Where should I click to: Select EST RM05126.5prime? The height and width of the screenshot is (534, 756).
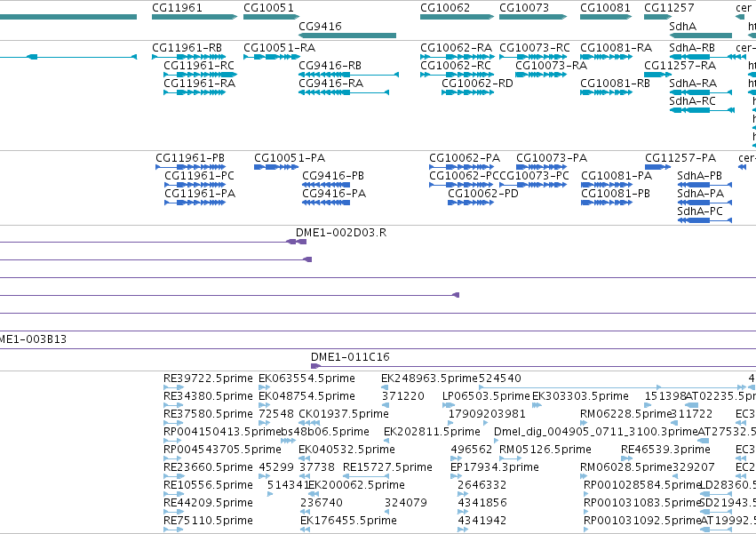point(545,449)
